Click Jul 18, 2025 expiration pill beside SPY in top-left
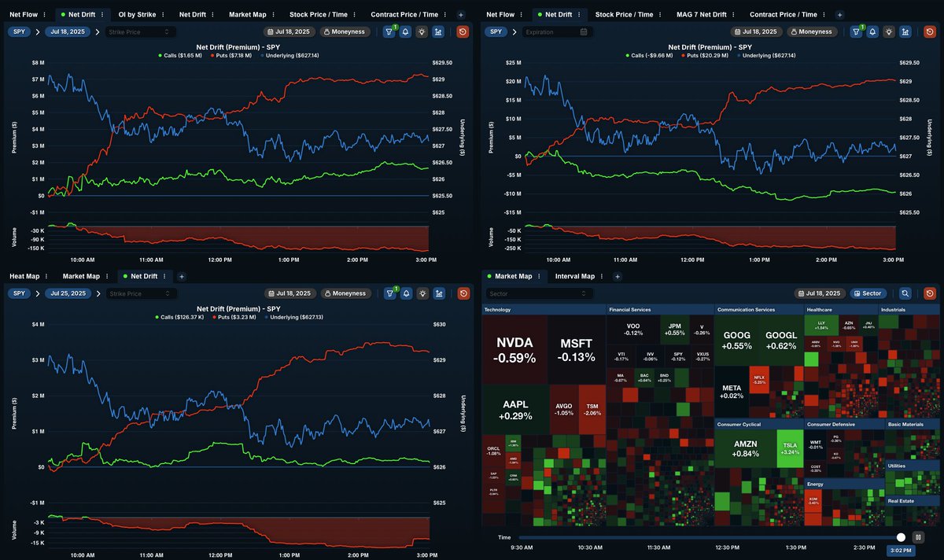 [68, 32]
